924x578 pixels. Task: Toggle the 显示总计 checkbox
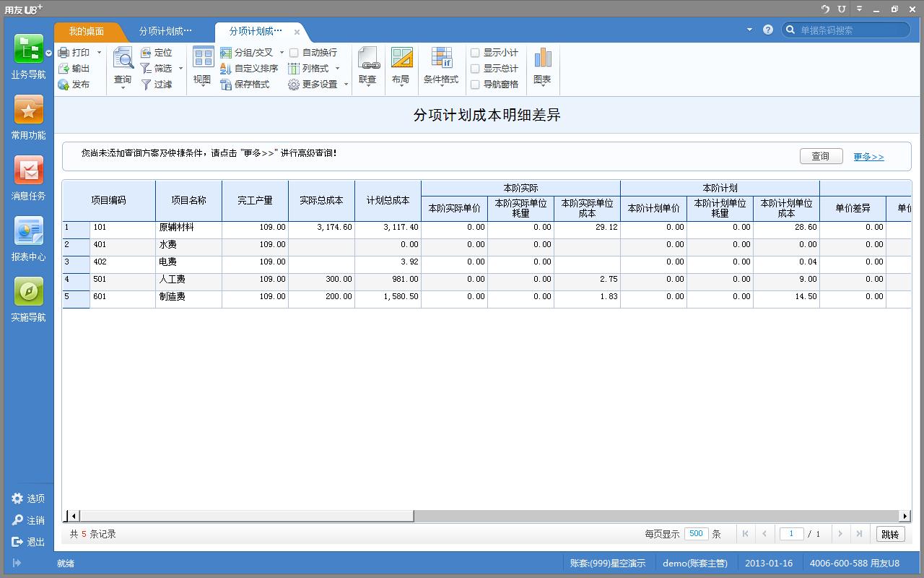(475, 69)
